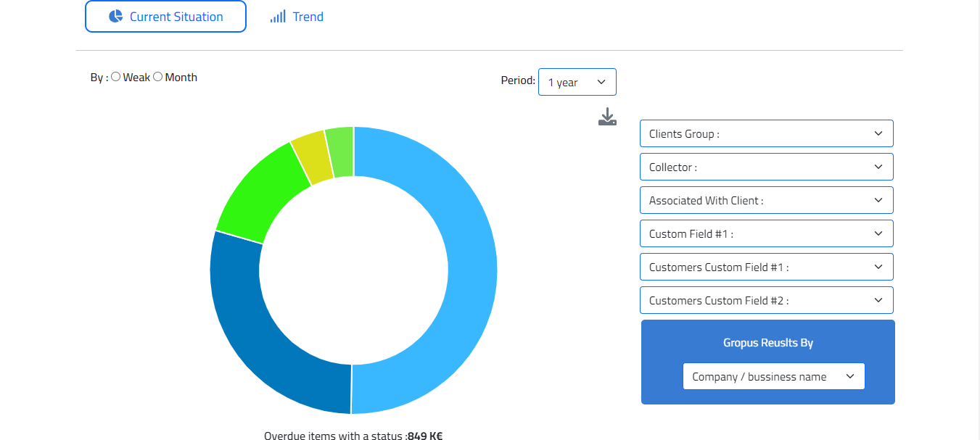Image resolution: width=980 pixels, height=440 pixels.
Task: Open the Custom Field #1 dropdown
Action: 766,233
